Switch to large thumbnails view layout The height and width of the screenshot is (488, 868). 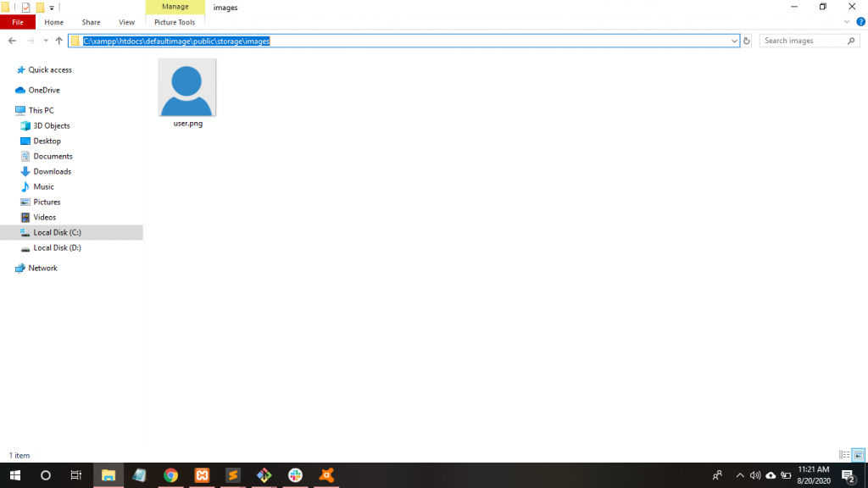(858, 455)
